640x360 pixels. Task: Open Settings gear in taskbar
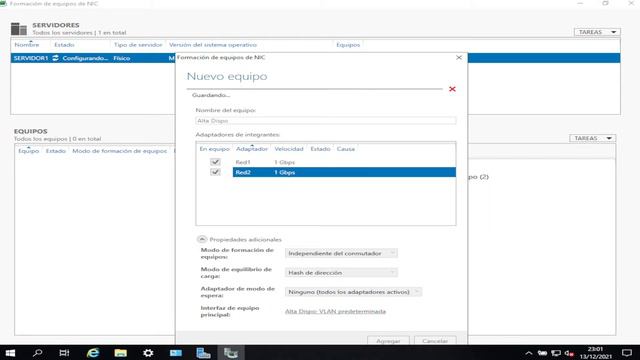[x=148, y=353]
